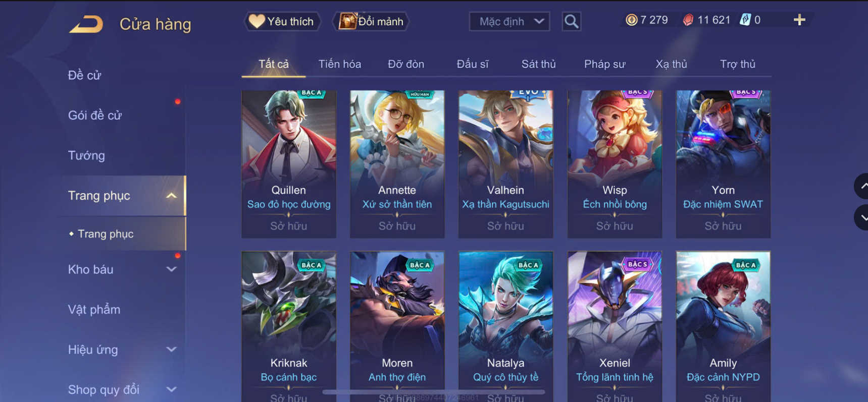Image resolution: width=868 pixels, height=402 pixels.
Task: Click the red gem balance icon
Action: click(688, 20)
